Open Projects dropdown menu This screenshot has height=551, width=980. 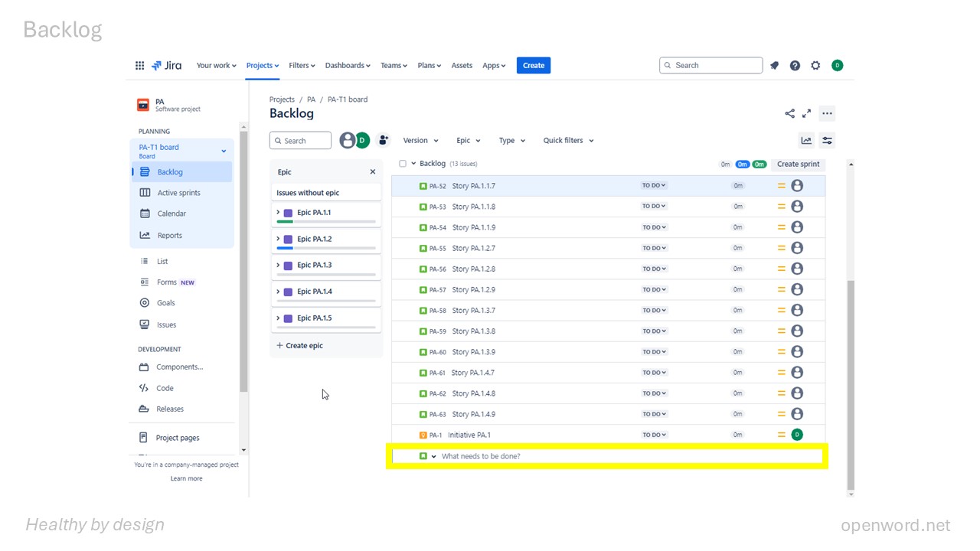[x=263, y=66]
